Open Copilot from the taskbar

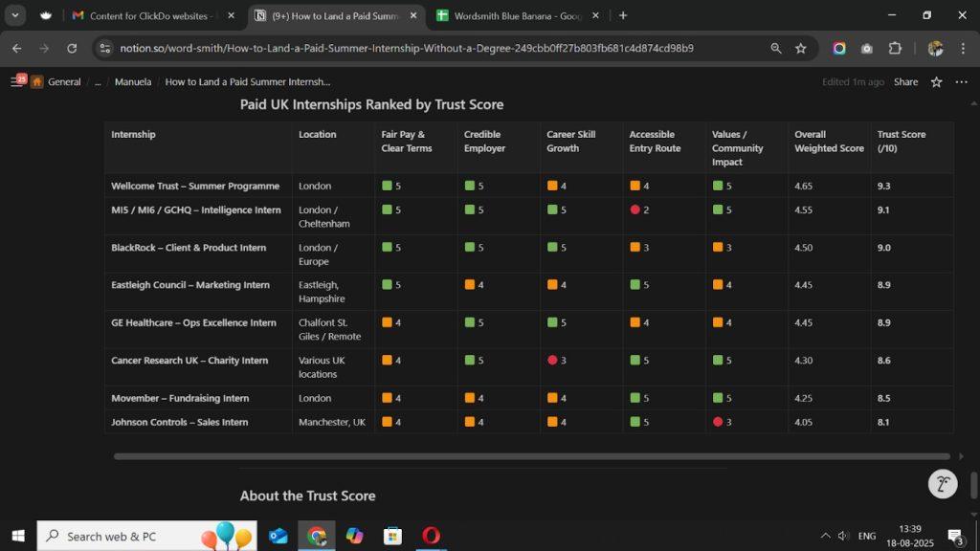354,536
